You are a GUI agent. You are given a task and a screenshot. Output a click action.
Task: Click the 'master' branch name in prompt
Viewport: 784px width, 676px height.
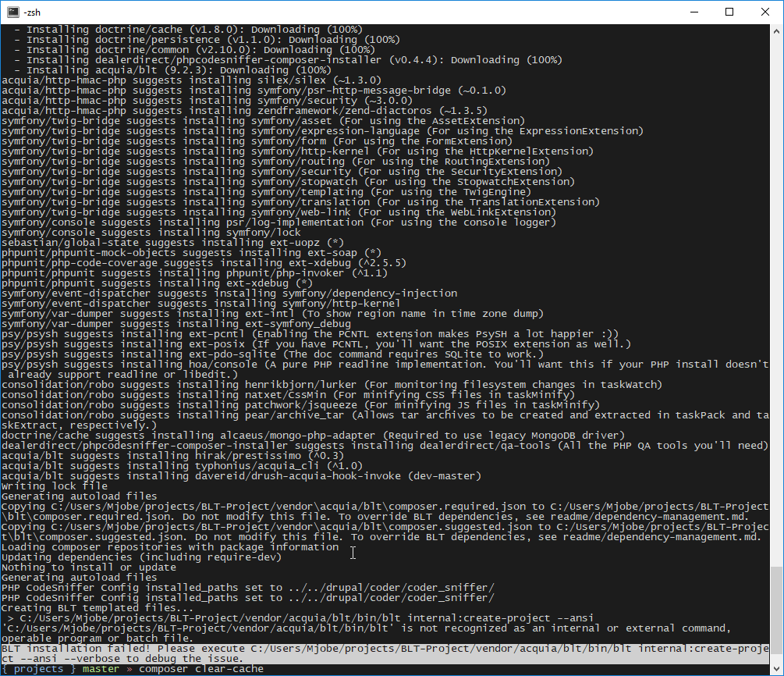[x=101, y=669]
